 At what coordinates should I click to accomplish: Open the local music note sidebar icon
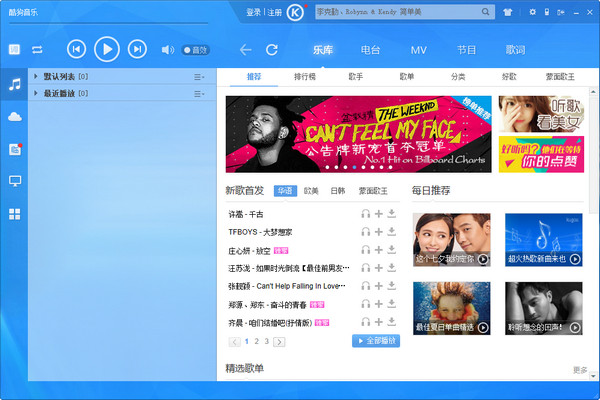point(15,84)
